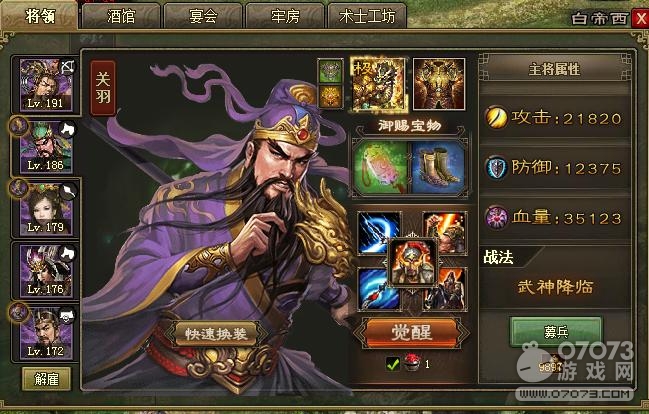Select the Lv. 172 general portrait

pos(46,333)
